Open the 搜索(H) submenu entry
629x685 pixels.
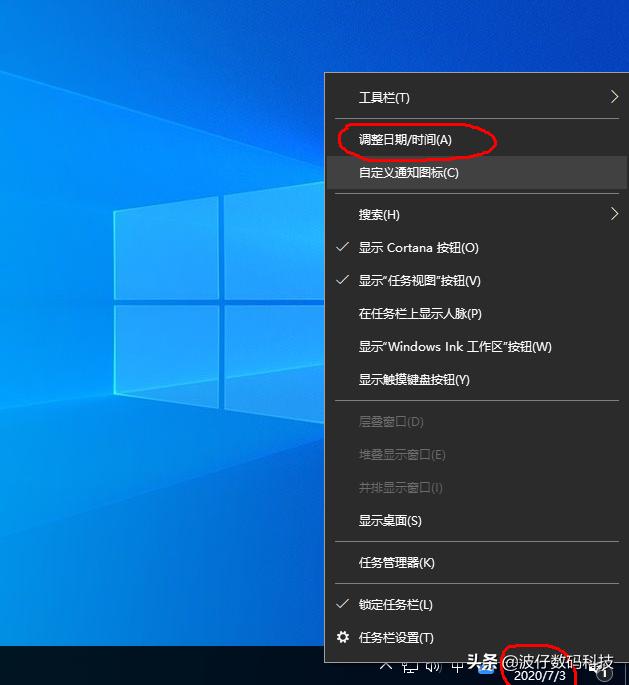coord(476,214)
